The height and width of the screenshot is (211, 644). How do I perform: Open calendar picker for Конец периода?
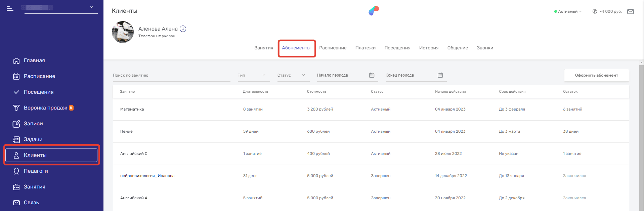click(x=440, y=75)
